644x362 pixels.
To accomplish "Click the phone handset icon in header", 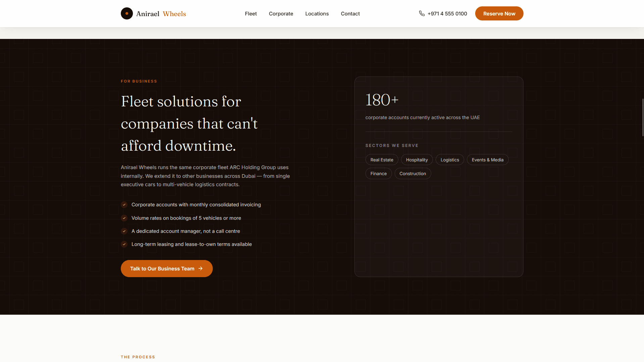I will point(422,13).
